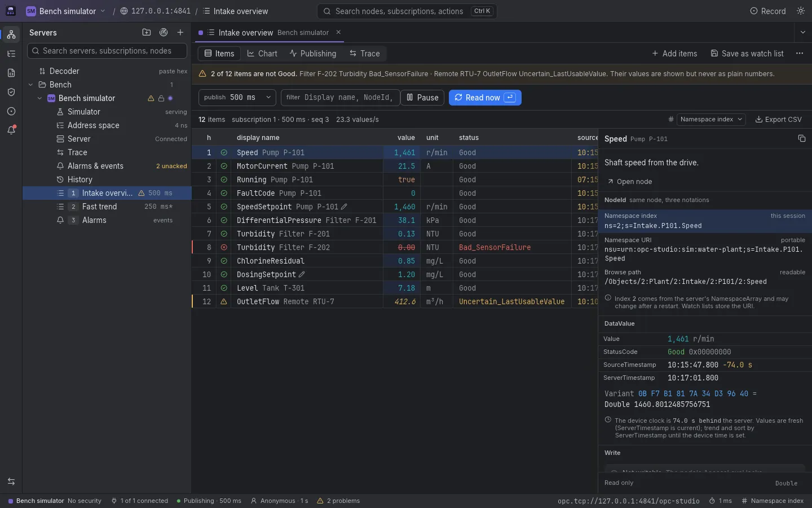Add a server with the plus icon
This screenshot has height=508, width=812.
click(180, 33)
